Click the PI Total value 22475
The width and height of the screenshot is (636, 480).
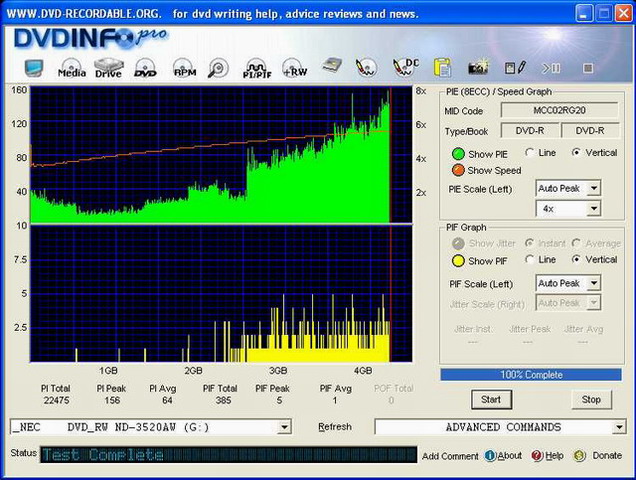(56, 400)
